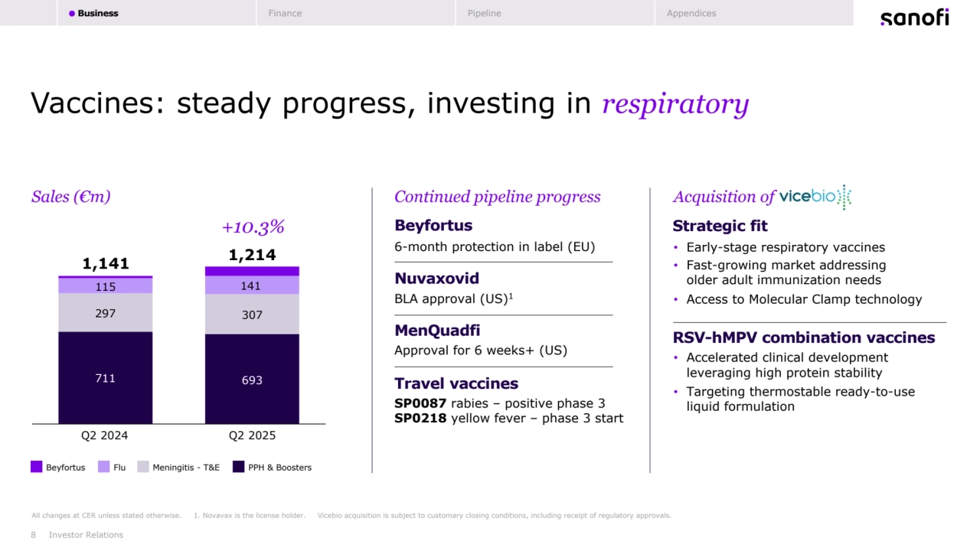
Task: Switch to the Pipeline tab
Action: 554,13
